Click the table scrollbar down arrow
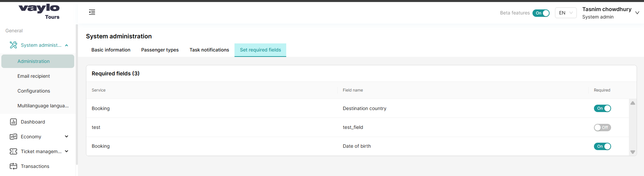This screenshot has height=176, width=644. click(633, 152)
